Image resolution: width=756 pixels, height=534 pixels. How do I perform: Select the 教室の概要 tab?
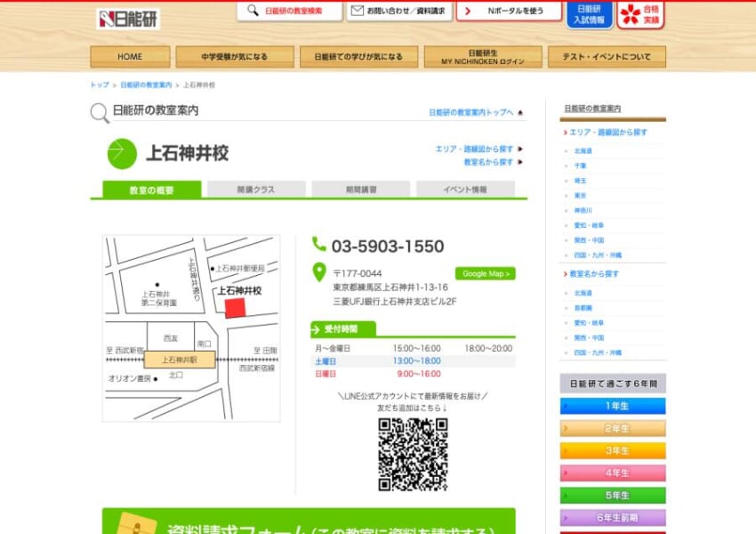pyautogui.click(x=152, y=190)
